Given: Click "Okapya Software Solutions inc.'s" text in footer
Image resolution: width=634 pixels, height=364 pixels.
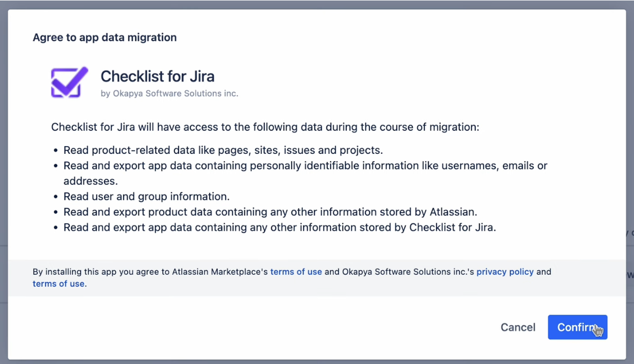Looking at the screenshot, I should tap(408, 272).
